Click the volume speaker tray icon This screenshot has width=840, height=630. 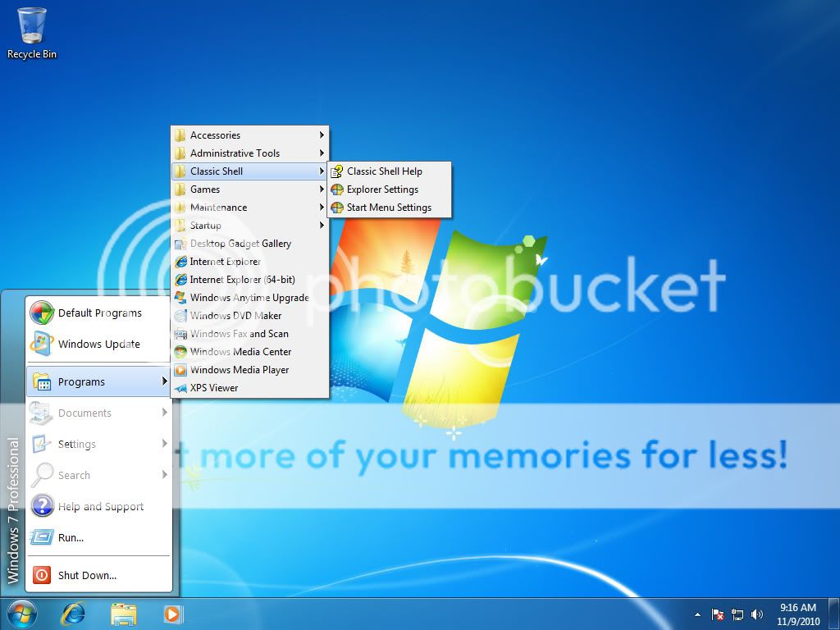[756, 614]
